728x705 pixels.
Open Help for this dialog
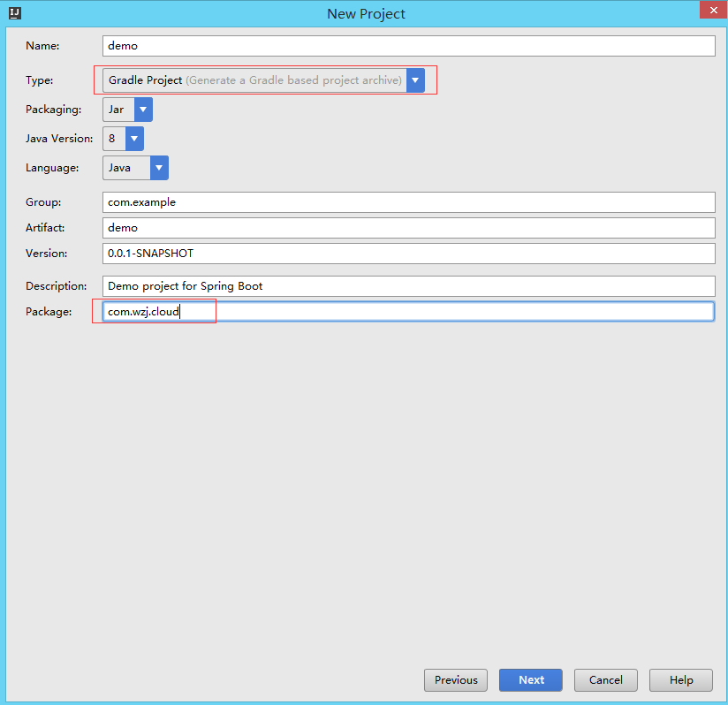click(680, 680)
